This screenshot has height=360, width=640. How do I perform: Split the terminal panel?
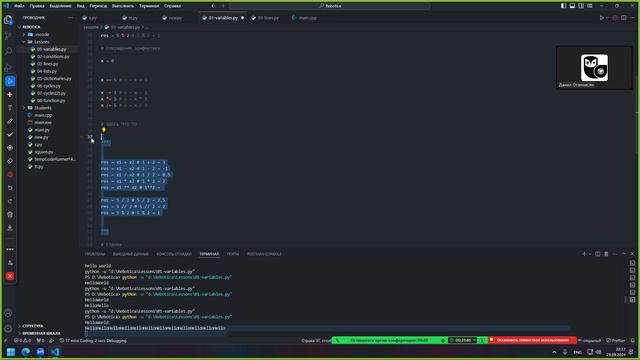tap(598, 254)
